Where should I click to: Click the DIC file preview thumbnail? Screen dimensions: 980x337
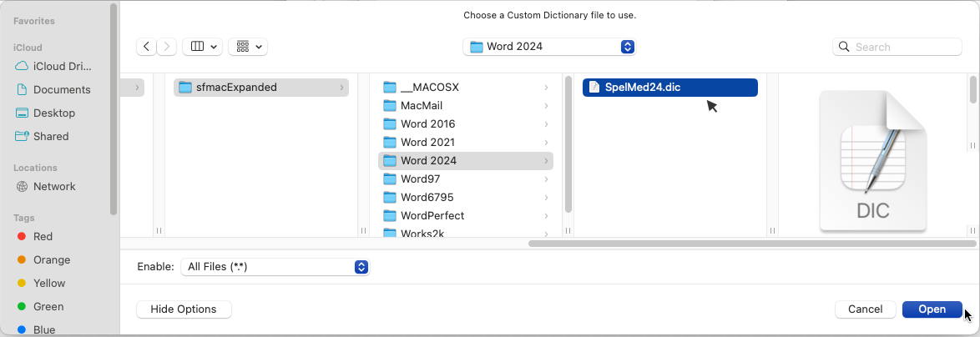(x=872, y=160)
